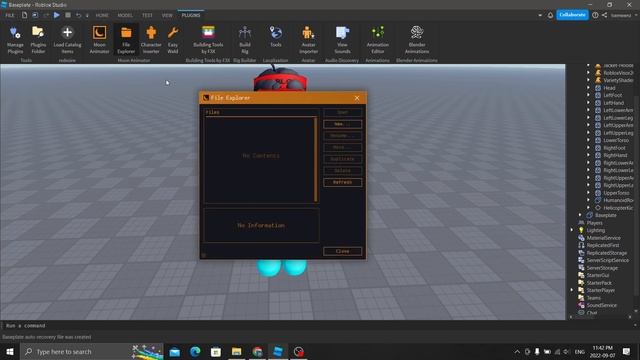Select StarterGui in the Explorer tree
The image size is (640, 360).
[x=598, y=276]
